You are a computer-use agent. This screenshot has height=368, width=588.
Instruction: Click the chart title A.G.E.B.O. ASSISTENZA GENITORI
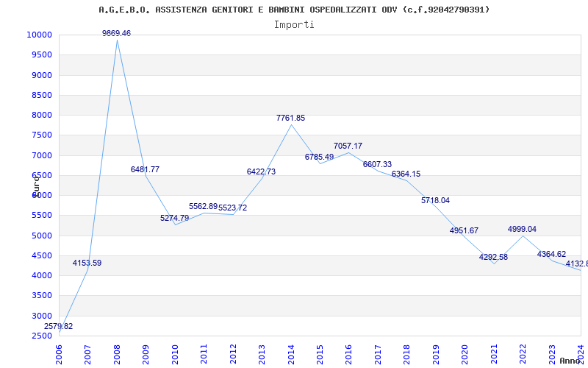coord(294,10)
